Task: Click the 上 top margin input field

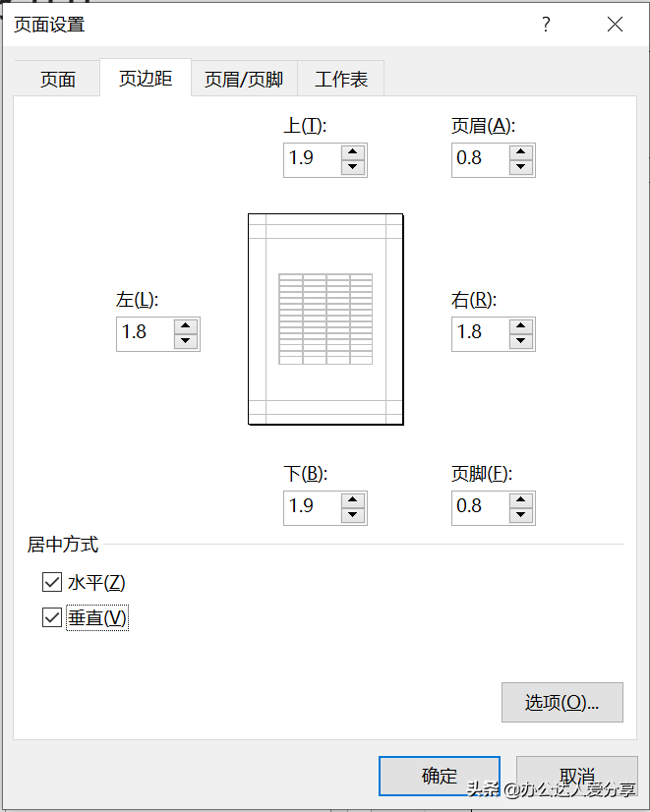Action: pyautogui.click(x=312, y=158)
